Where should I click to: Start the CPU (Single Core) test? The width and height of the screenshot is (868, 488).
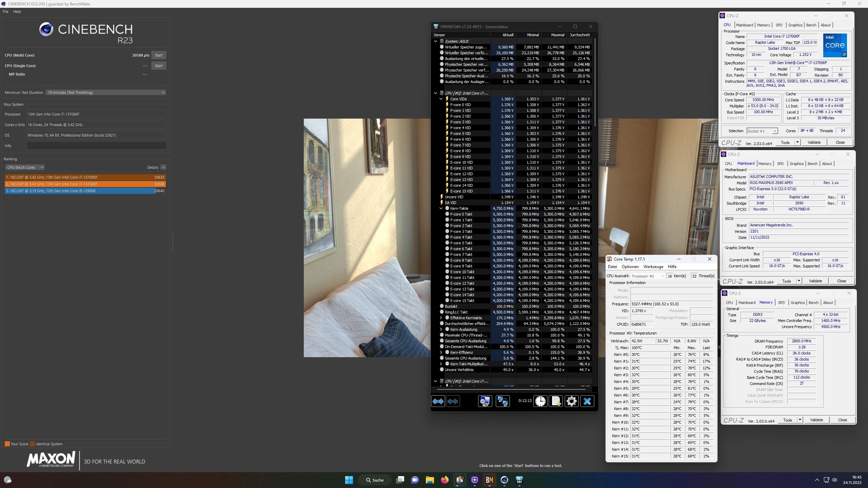(x=159, y=66)
